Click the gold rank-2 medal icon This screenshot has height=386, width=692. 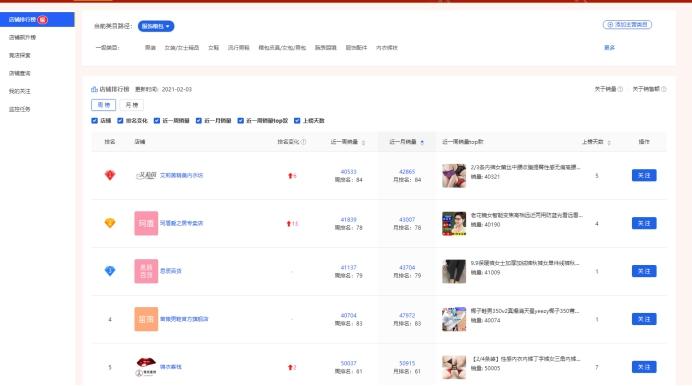click(x=110, y=223)
